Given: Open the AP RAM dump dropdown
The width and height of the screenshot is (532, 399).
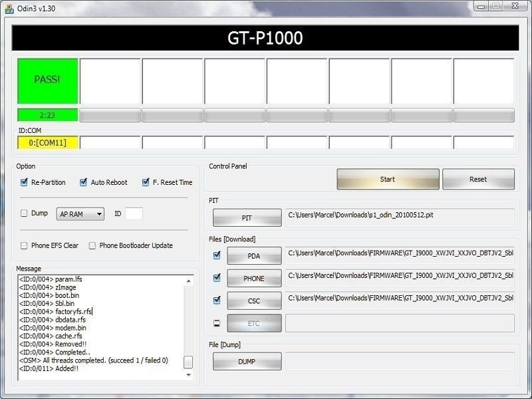Looking at the screenshot, I should [80, 213].
